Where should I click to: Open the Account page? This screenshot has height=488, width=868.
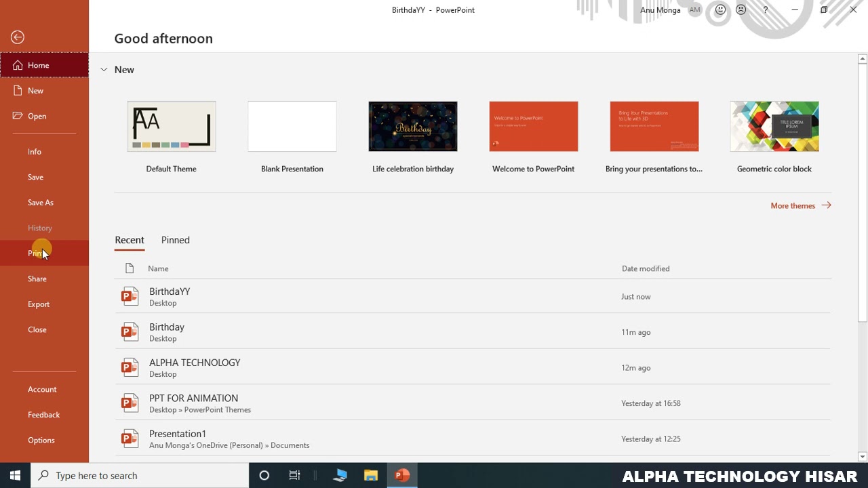(x=44, y=389)
